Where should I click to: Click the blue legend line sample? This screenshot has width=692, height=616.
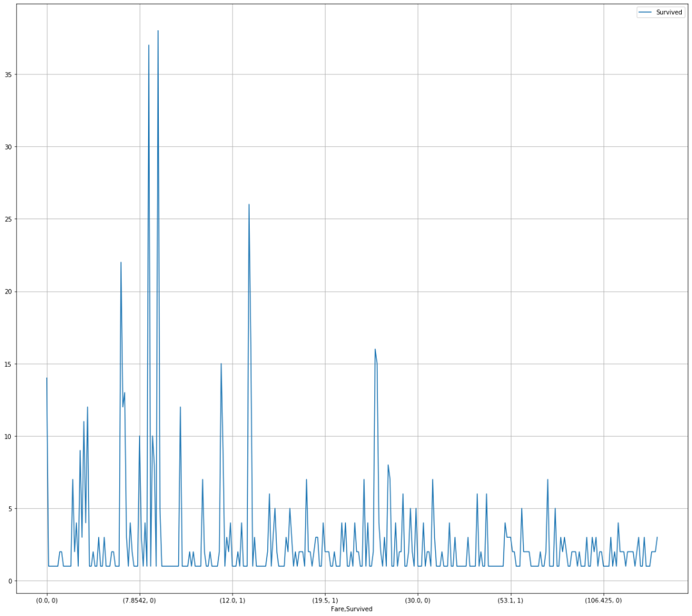tap(645, 12)
